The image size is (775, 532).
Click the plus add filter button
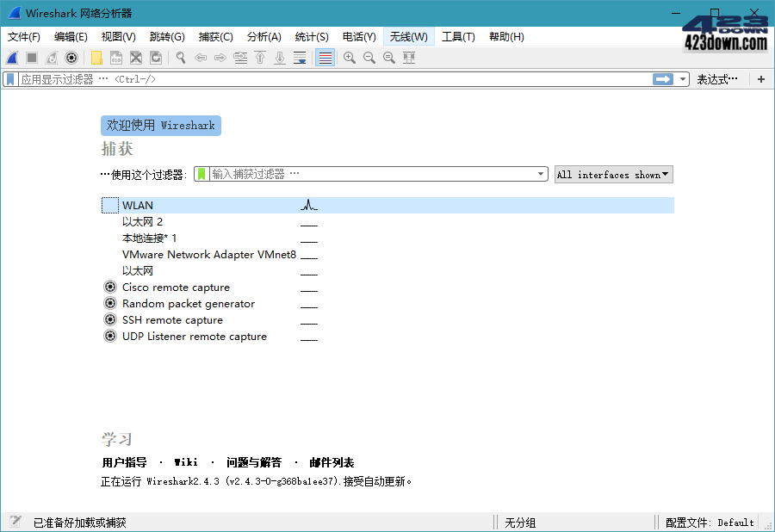[761, 79]
